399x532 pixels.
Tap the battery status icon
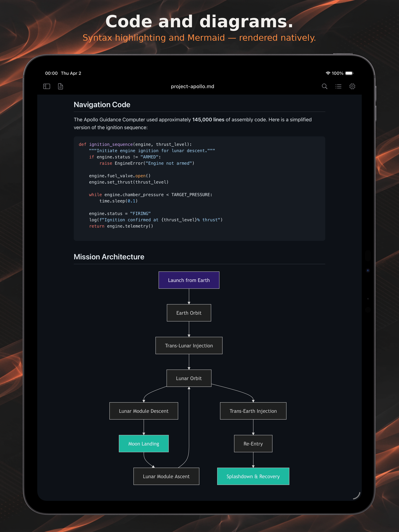click(x=349, y=73)
